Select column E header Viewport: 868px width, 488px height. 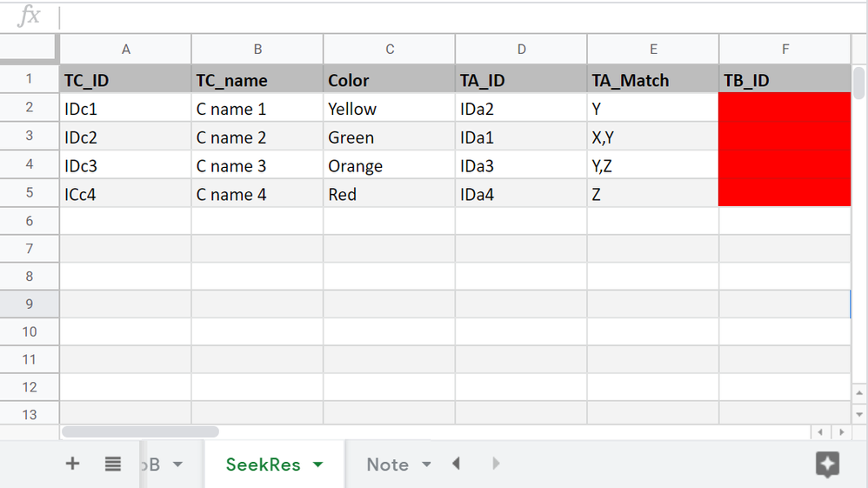(x=653, y=50)
